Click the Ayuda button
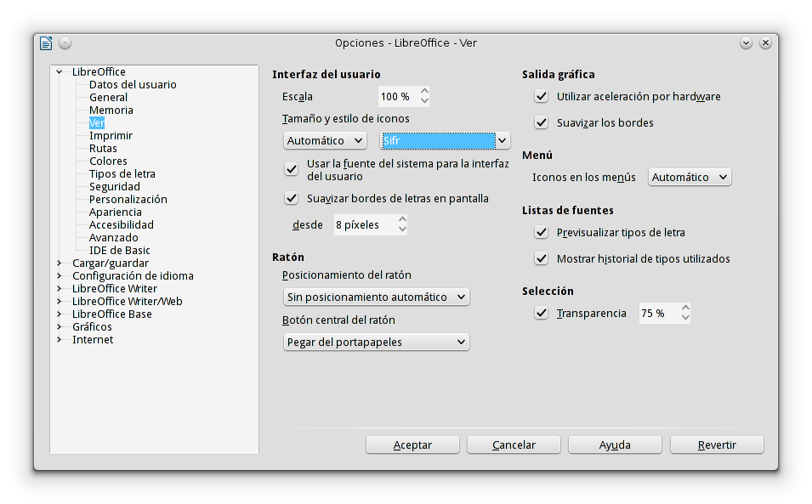Viewport: 812px width, 504px height. point(616,445)
